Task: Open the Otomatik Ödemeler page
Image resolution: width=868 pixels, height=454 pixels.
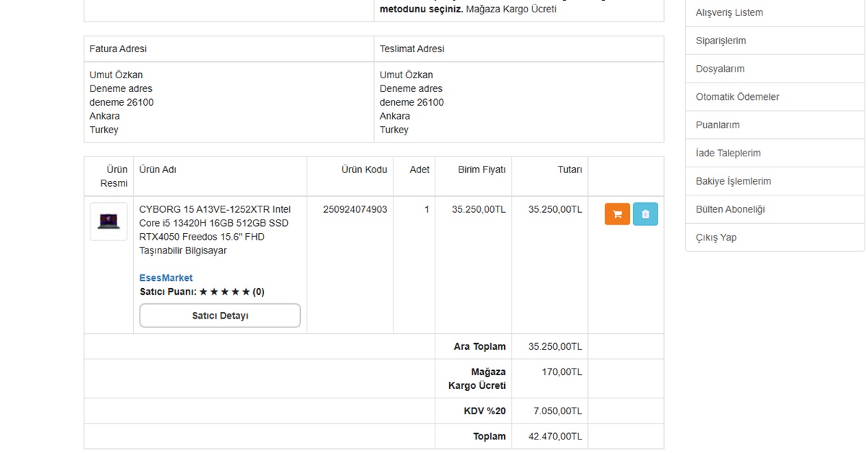Action: pos(737,97)
